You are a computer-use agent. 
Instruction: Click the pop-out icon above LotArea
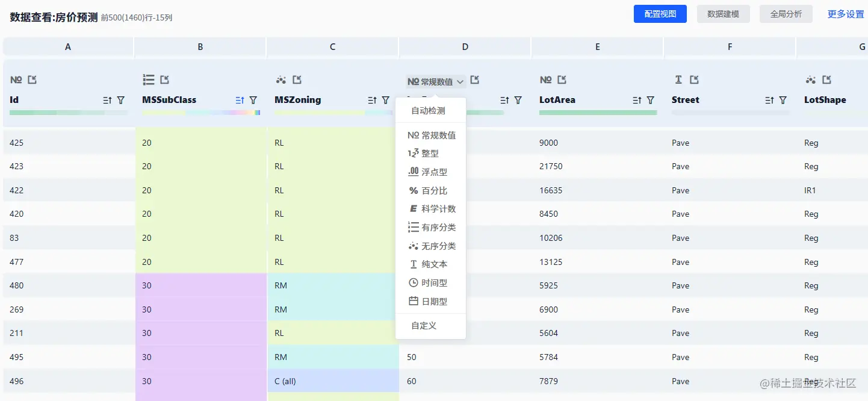[x=562, y=79]
